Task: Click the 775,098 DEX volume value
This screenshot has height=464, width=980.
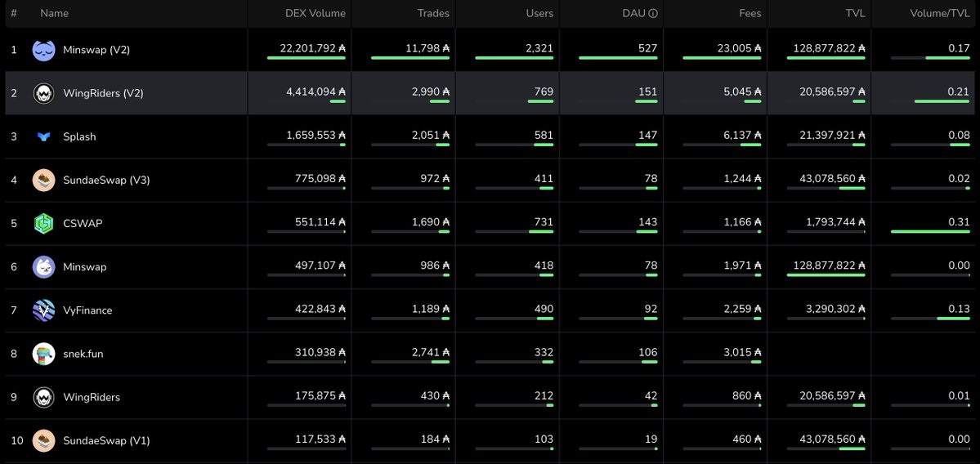Action: pos(320,178)
